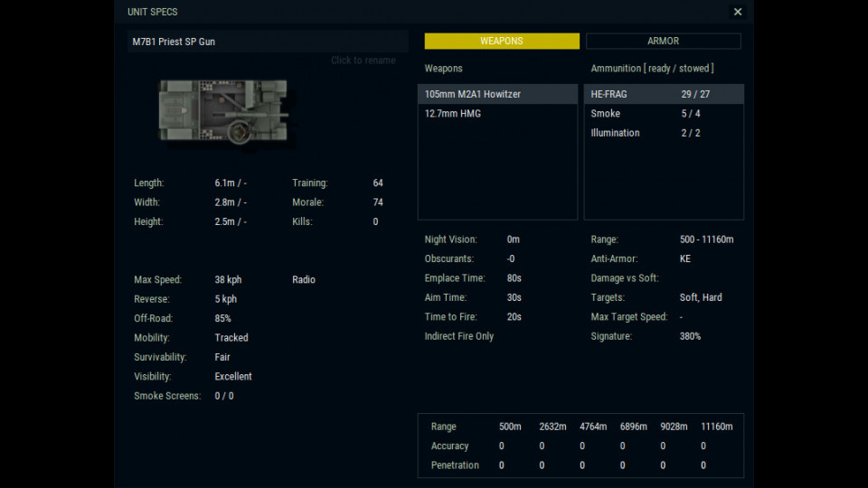Image resolution: width=868 pixels, height=488 pixels.
Task: Click the Radio label
Action: pos(304,279)
